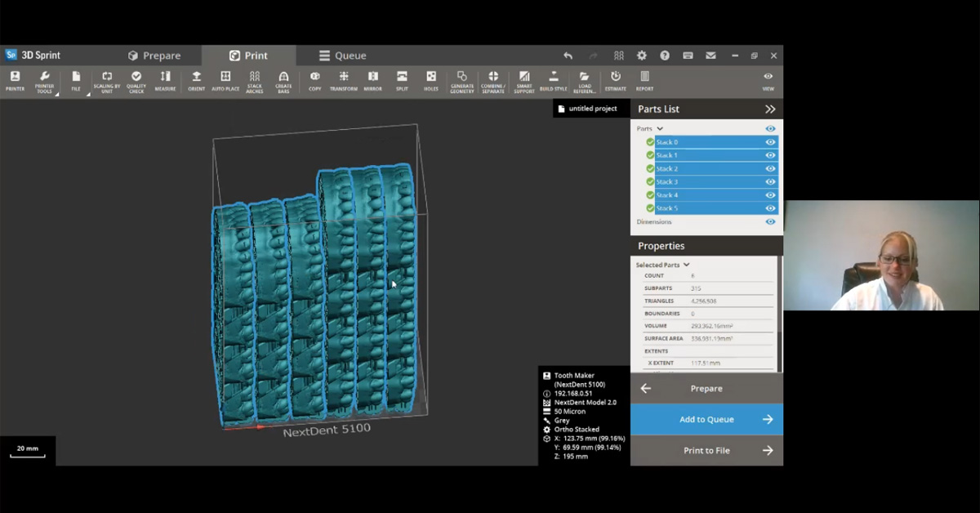Open settings gear in title bar
980x513 pixels.
[642, 56]
